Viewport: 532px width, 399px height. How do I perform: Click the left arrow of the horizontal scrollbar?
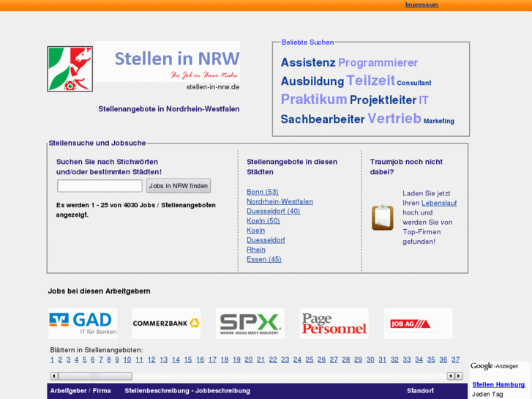pyautogui.click(x=54, y=376)
